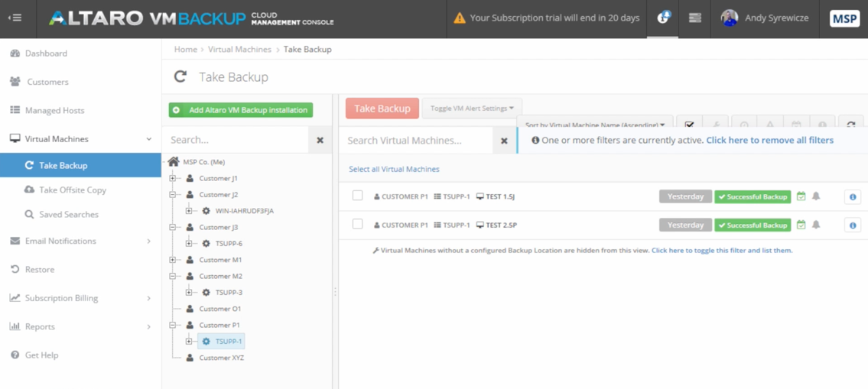Open info button for TEST 1.5J
Screen dimensions: 868x389
pos(853,196)
